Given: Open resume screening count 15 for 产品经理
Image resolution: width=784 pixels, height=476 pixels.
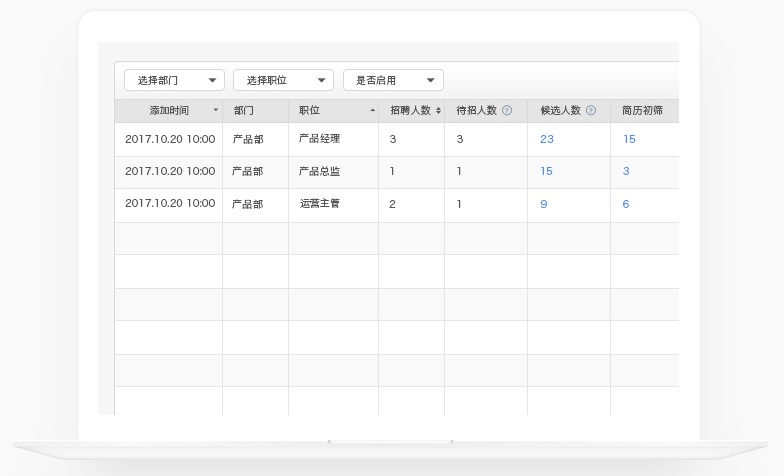Looking at the screenshot, I should pyautogui.click(x=629, y=139).
